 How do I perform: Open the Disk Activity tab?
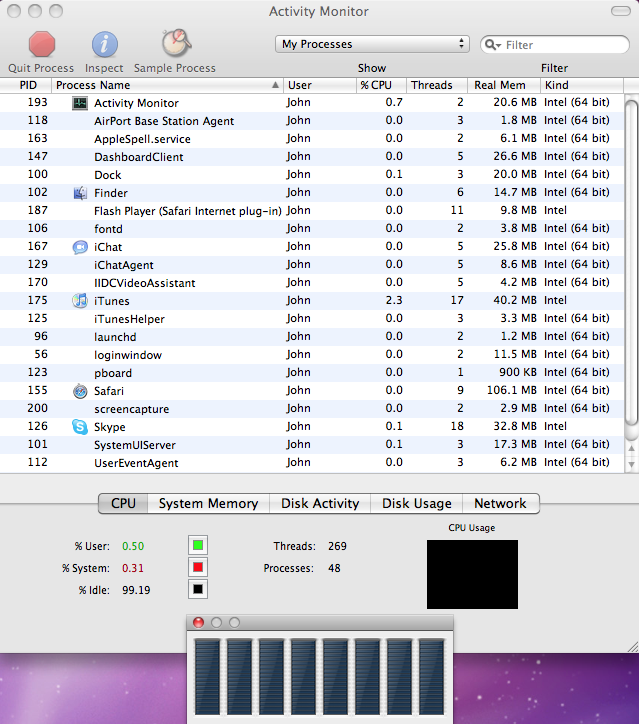[x=320, y=503]
